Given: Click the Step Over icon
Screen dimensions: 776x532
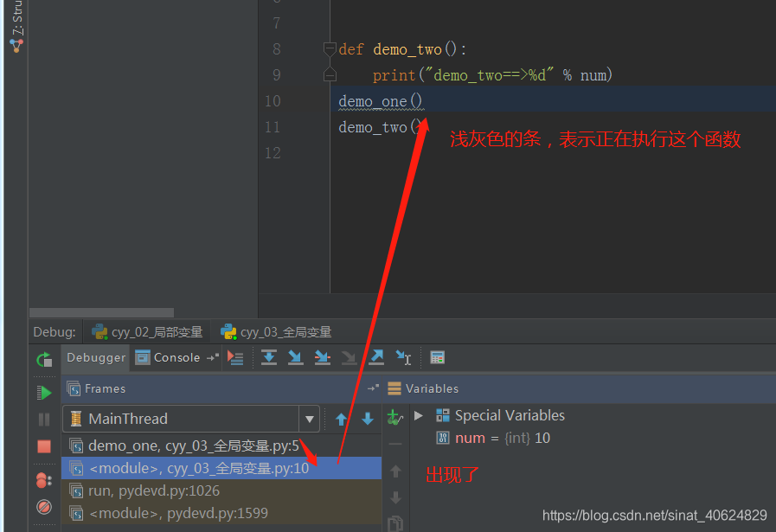Looking at the screenshot, I should (x=269, y=357).
